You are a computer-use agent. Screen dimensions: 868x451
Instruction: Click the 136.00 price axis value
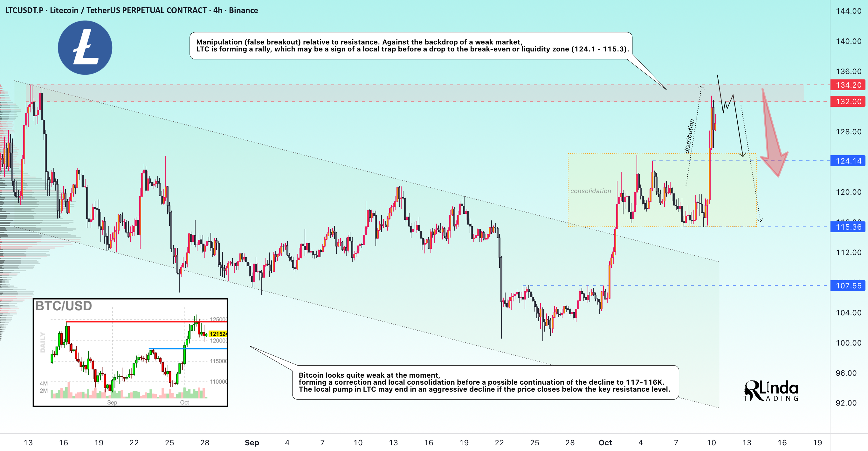tap(849, 71)
